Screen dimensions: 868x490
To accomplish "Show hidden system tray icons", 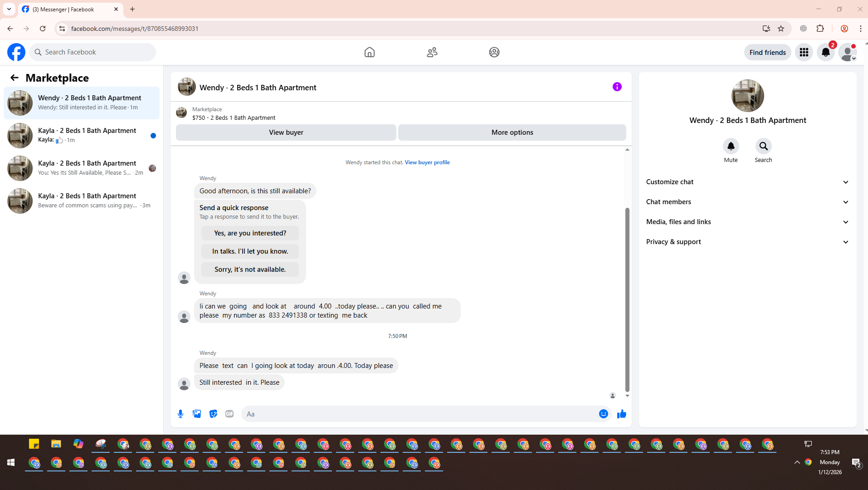I will pyautogui.click(x=797, y=462).
